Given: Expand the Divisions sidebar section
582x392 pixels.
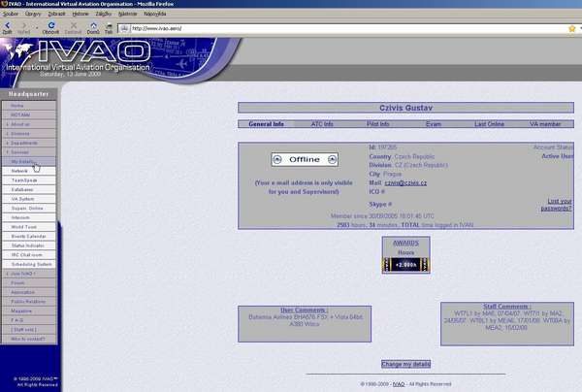Looking at the screenshot, I should tap(29, 133).
